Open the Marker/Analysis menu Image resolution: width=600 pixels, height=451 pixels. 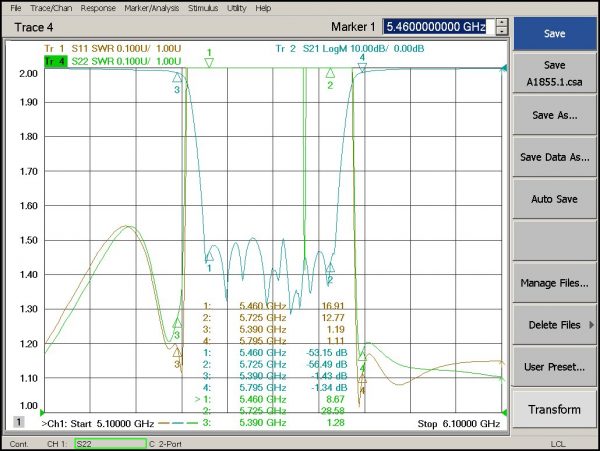[152, 8]
